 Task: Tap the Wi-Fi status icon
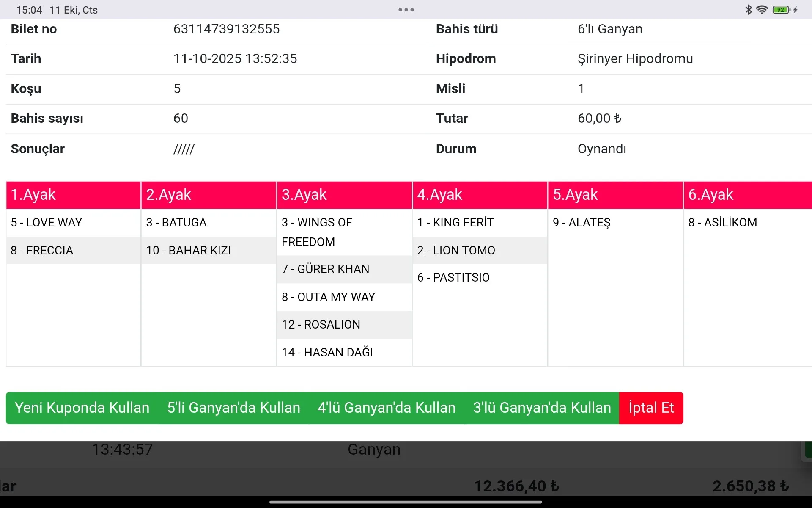[x=762, y=10]
